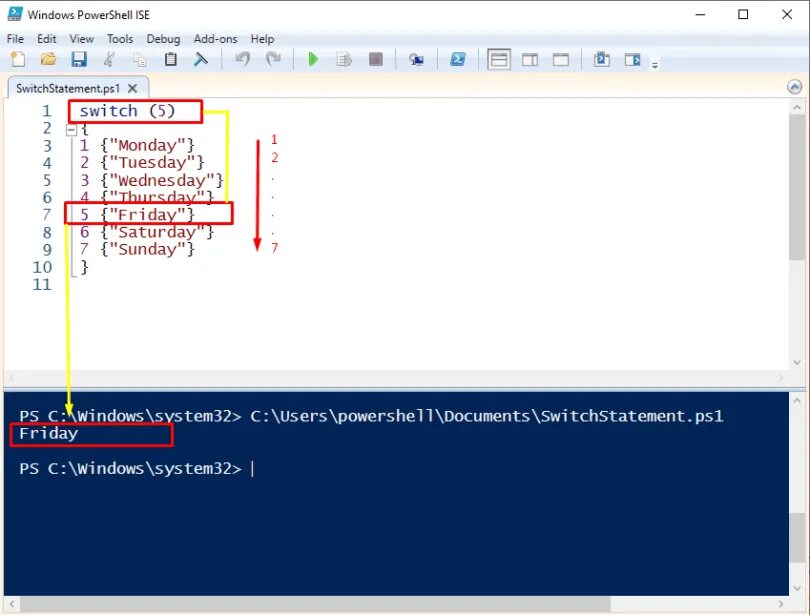The width and height of the screenshot is (810, 615).
Task: Click the console scroll-left arrow
Action: (x=12, y=604)
